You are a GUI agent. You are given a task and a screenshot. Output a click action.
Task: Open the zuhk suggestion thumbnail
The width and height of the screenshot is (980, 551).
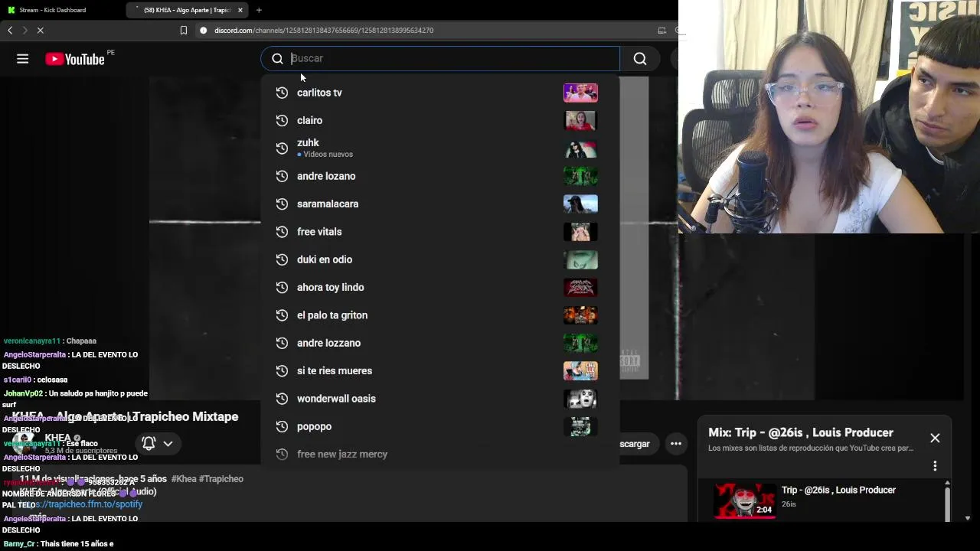click(580, 148)
